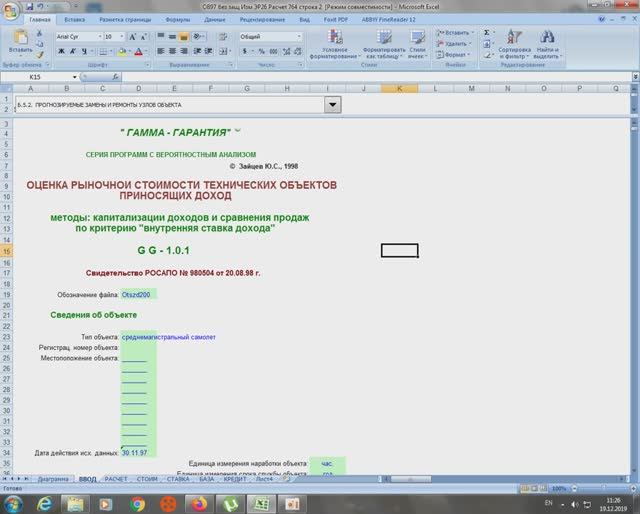Toggle italic (К) formatting
640x514 pixels.
pos(73,51)
